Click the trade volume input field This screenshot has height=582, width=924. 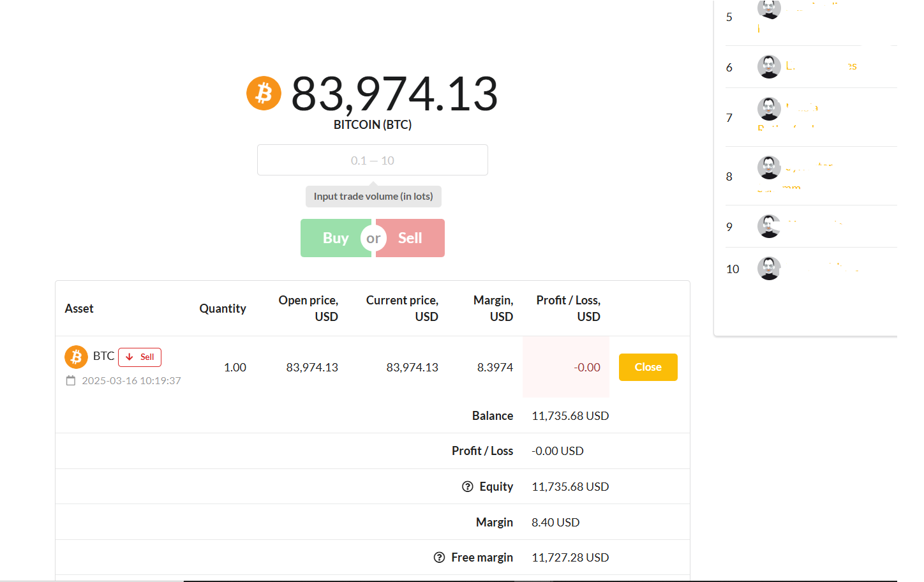pos(373,160)
